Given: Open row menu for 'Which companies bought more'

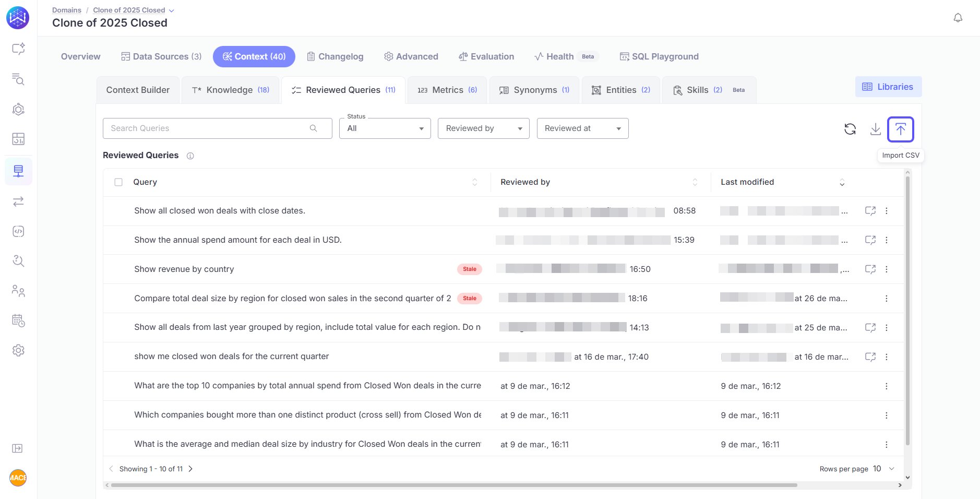Looking at the screenshot, I should click(887, 415).
